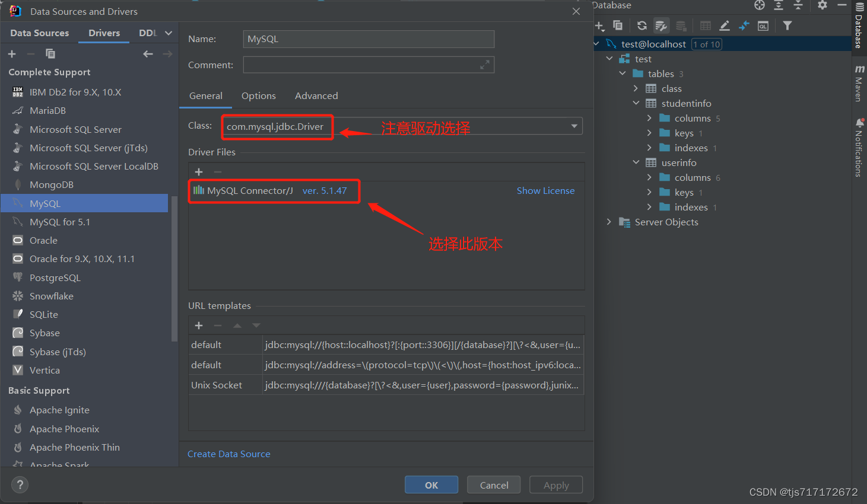
Task: Click the OK button
Action: coord(431,485)
